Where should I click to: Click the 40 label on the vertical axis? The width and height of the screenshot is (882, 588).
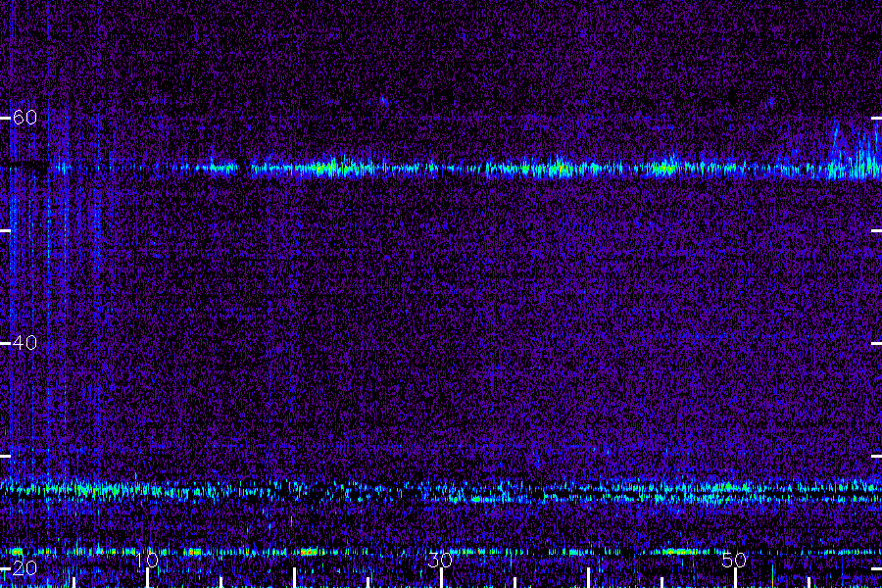24,343
